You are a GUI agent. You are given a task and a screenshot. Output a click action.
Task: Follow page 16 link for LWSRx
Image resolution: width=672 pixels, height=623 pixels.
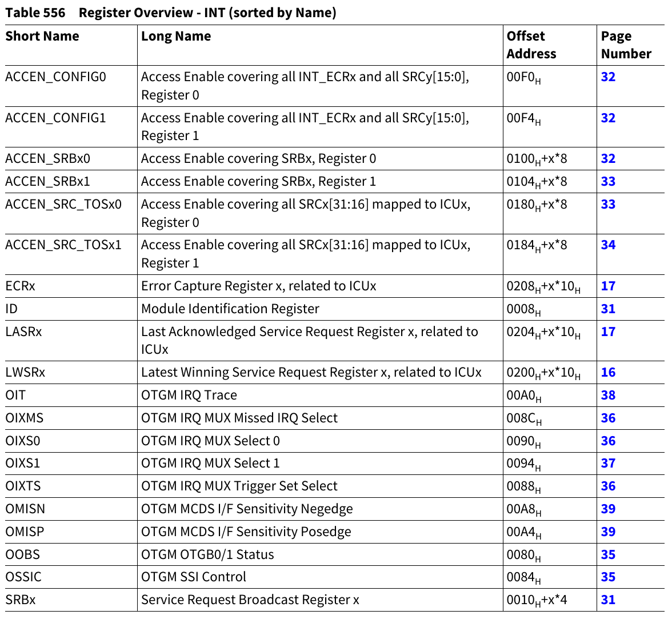coord(608,373)
